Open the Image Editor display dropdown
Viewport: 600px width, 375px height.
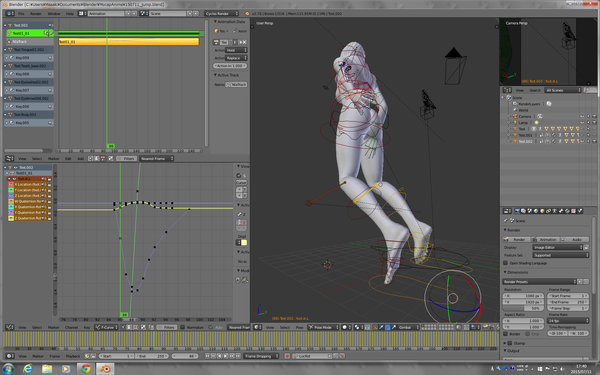(x=558, y=248)
